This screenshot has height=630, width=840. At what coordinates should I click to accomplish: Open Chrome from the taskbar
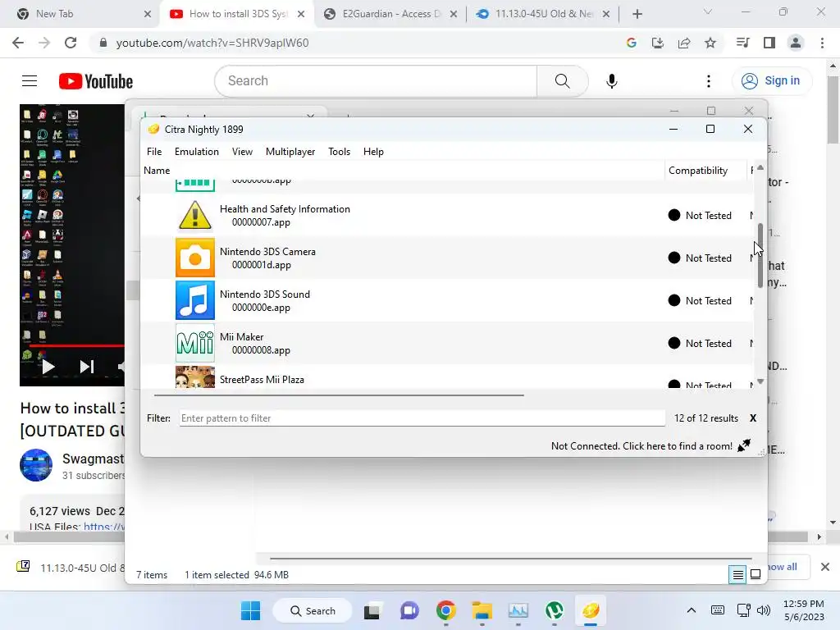445,610
